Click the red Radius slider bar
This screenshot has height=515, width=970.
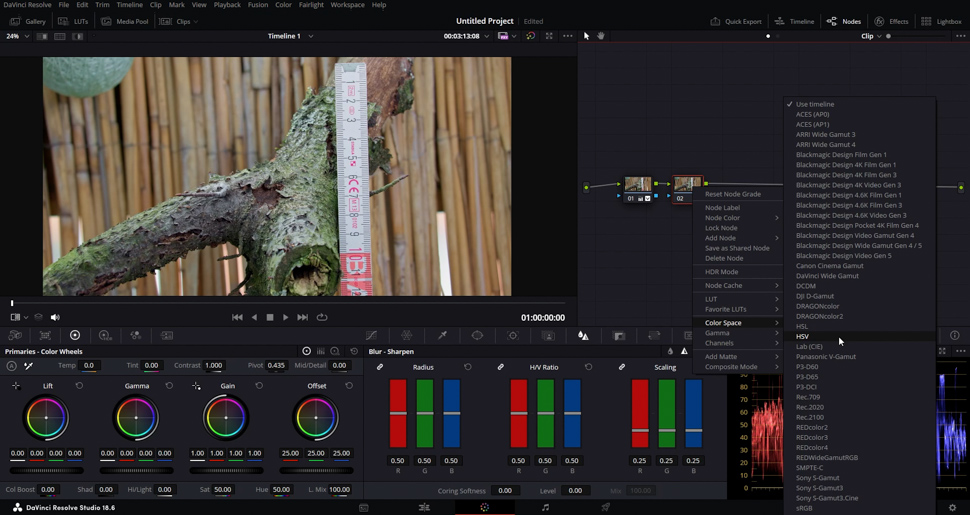tap(398, 413)
